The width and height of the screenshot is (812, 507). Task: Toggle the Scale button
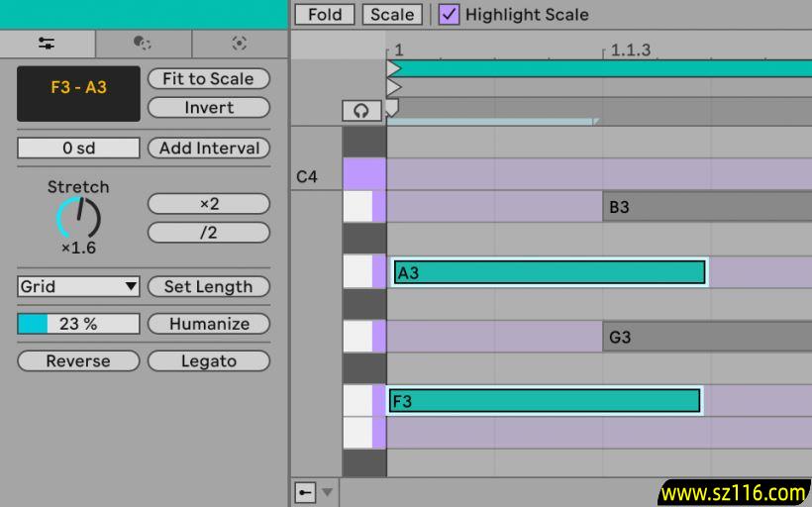[x=392, y=14]
